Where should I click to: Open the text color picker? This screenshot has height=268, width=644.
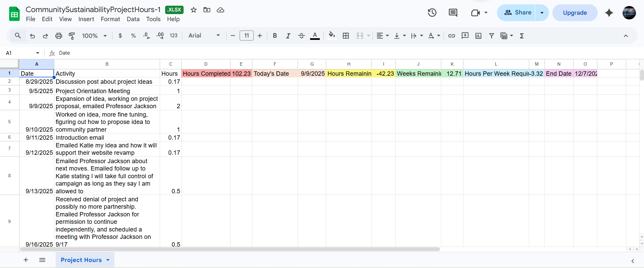coord(315,36)
